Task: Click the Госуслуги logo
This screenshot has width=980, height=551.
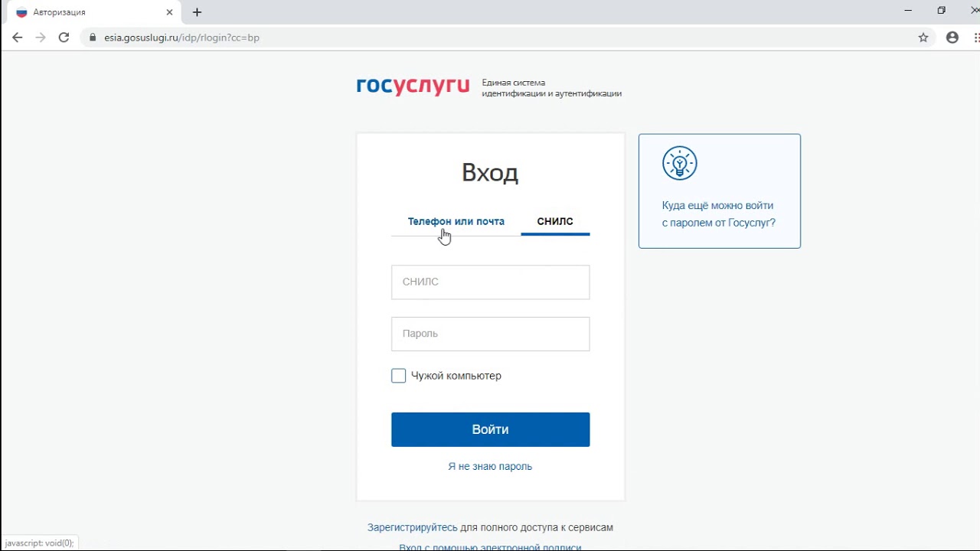Action: pyautogui.click(x=413, y=86)
